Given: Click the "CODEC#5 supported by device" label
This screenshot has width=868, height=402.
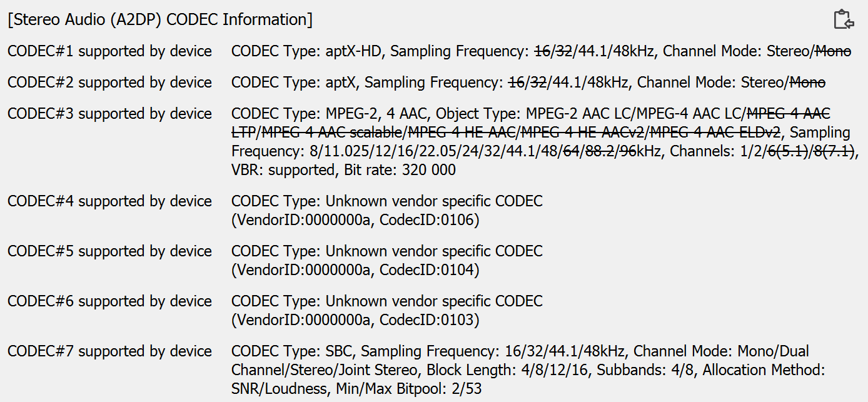Looking at the screenshot, I should [x=109, y=251].
